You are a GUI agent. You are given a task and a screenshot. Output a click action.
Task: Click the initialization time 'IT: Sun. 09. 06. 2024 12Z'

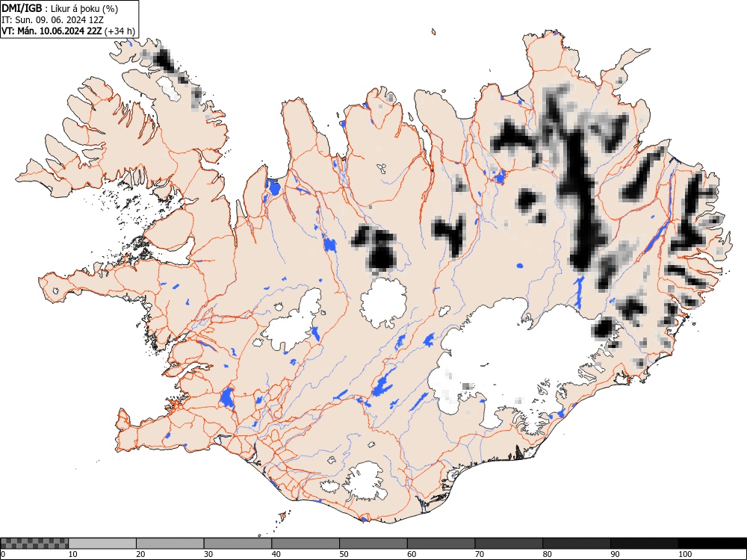(53, 20)
